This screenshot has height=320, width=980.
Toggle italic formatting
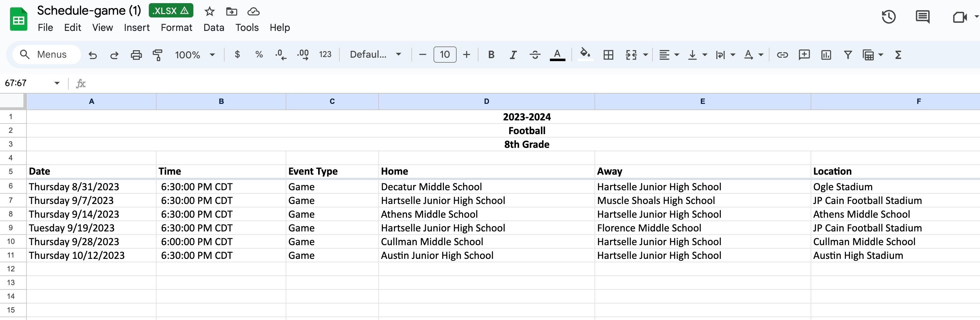coord(513,55)
